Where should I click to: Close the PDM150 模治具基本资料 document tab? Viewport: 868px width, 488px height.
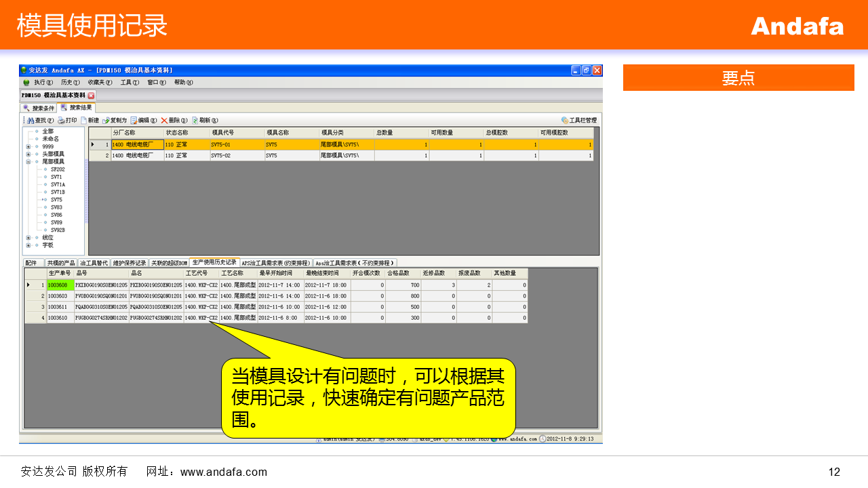[92, 96]
